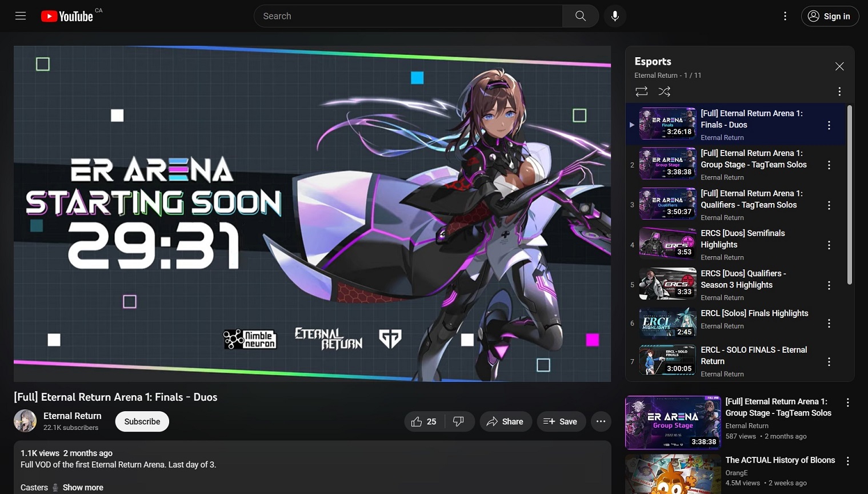This screenshot has width=868, height=494.
Task: Click the video title text
Action: pyautogui.click(x=115, y=397)
